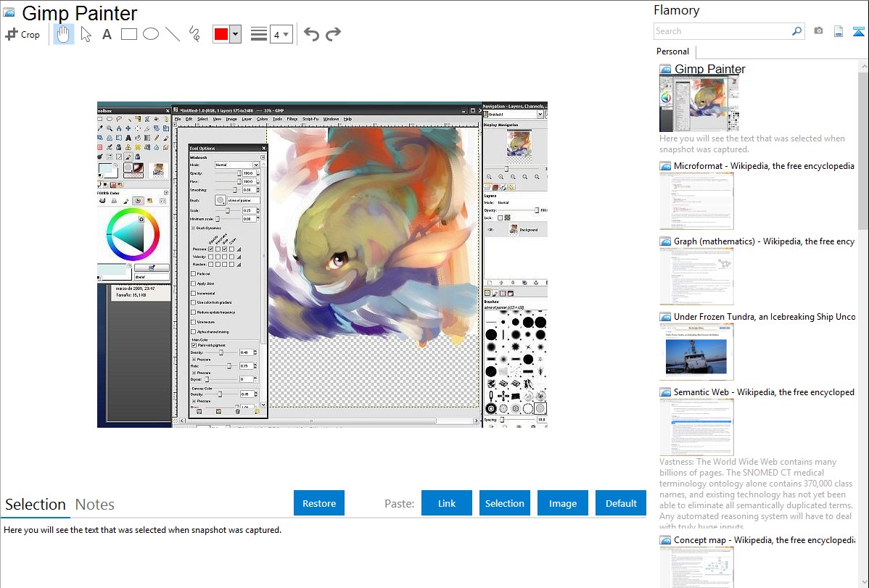Open the Semantic Web snapshot thumbnail

(696, 426)
